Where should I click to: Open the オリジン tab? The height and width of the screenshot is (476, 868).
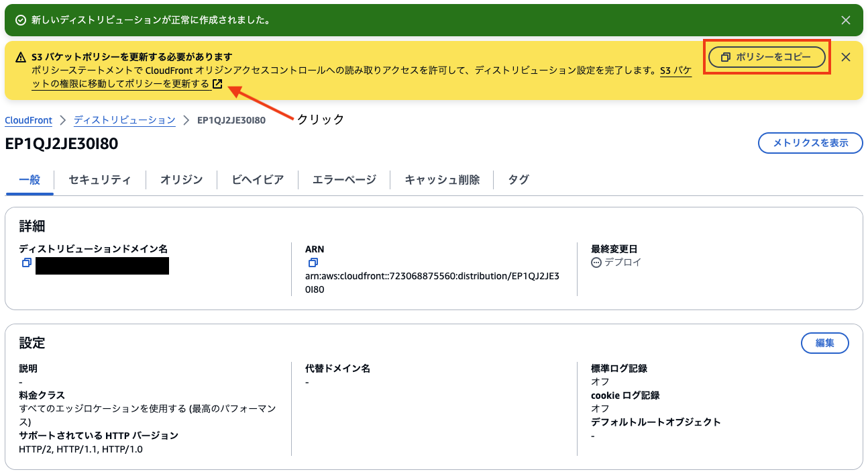click(x=181, y=180)
